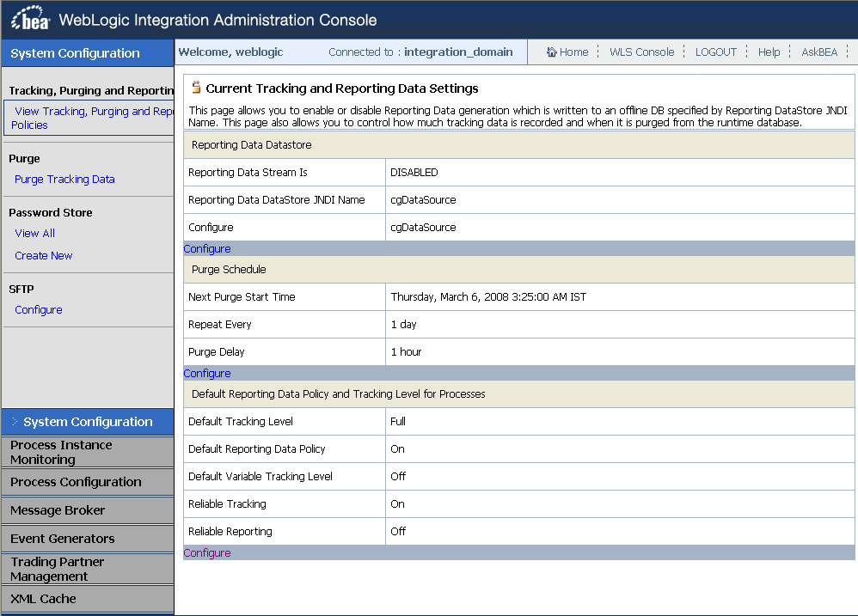Click Configure under SFTP

39,310
